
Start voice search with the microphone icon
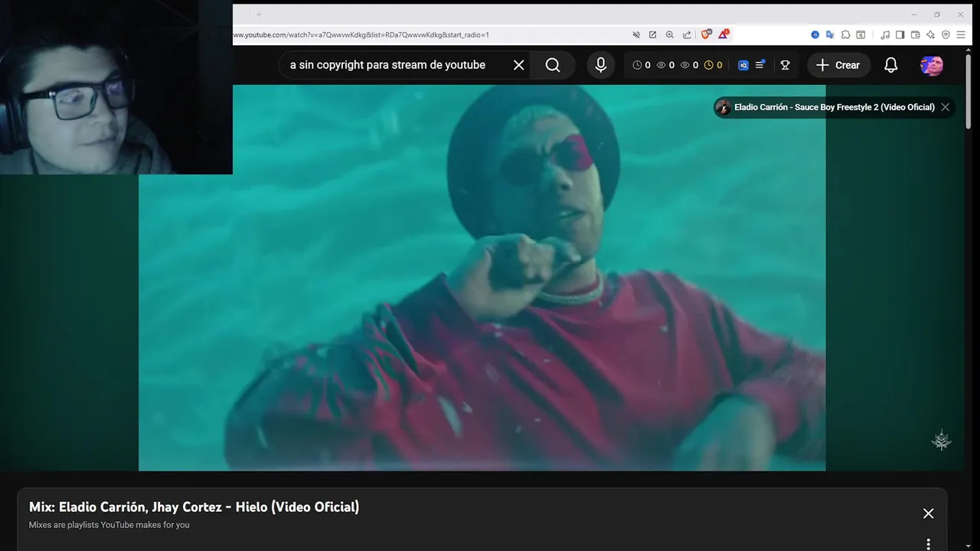[601, 65]
